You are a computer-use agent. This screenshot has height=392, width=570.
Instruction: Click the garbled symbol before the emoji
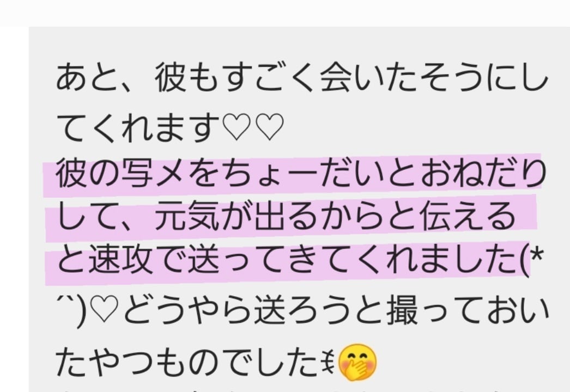point(331,362)
